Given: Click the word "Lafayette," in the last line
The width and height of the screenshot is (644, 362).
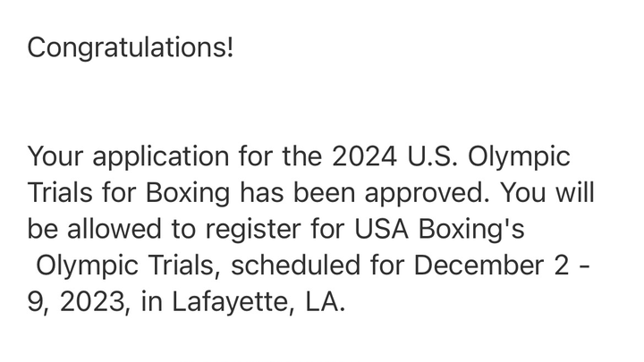Looking at the screenshot, I should click(233, 302).
